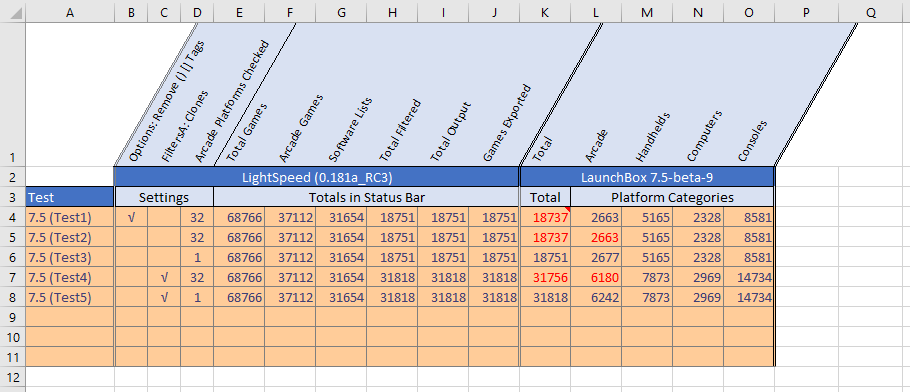Select column Q header
This screenshot has height=392, width=910.
[871, 12]
